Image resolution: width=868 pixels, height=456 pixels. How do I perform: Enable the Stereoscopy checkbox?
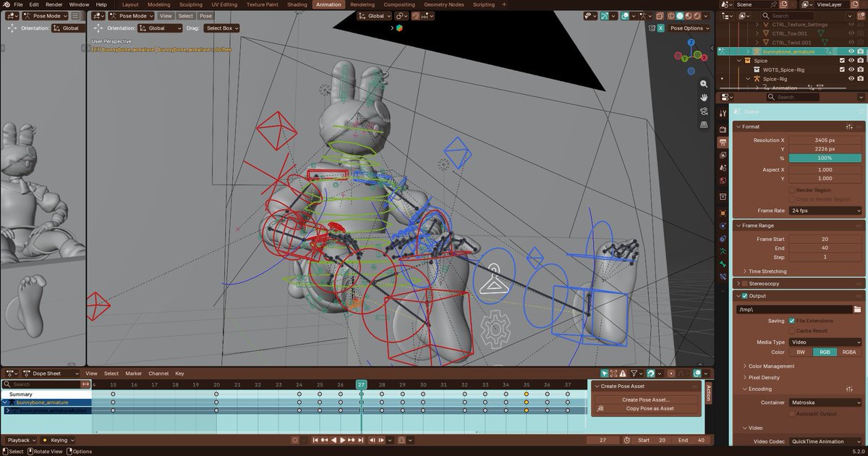pos(744,284)
